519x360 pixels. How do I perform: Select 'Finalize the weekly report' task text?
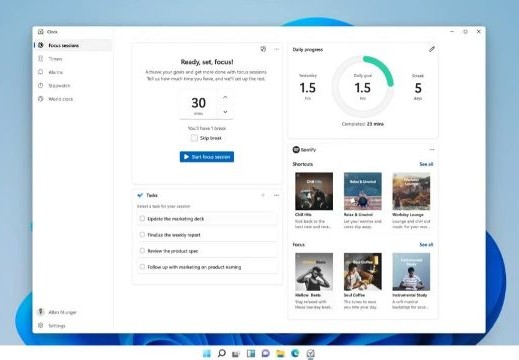(174, 235)
